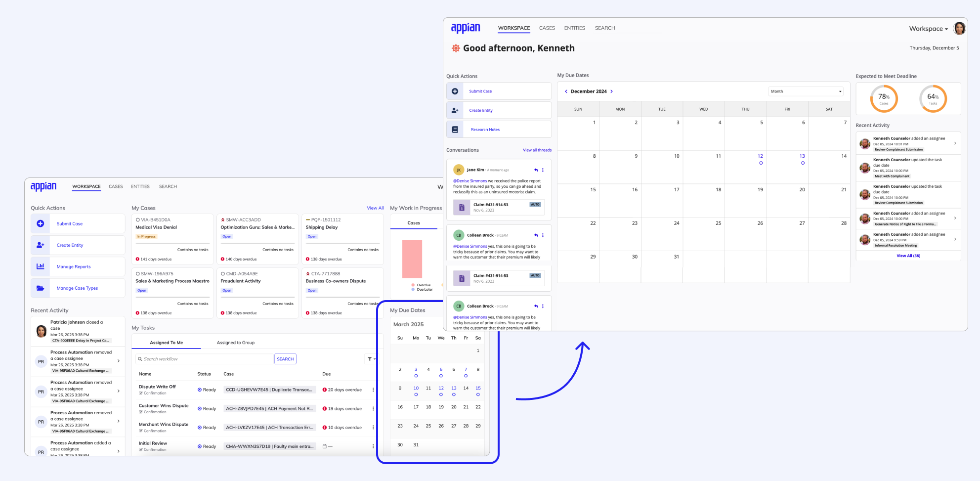The height and width of the screenshot is (481, 980).
Task: Select December 12 on the front window calendar
Action: click(x=760, y=156)
